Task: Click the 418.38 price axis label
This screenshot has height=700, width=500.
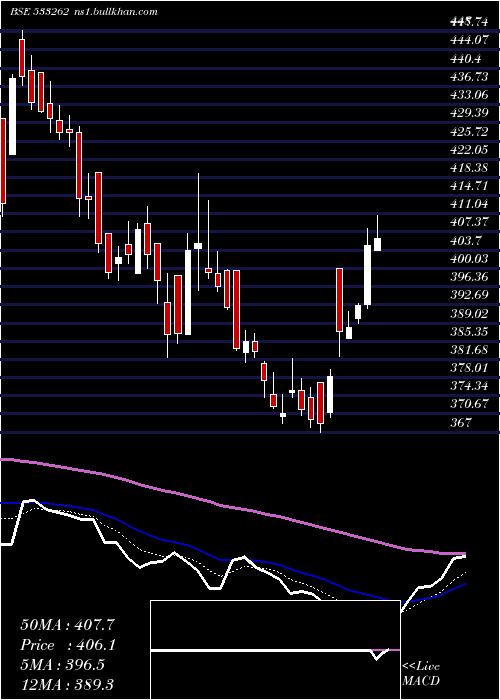Action: (x=469, y=168)
